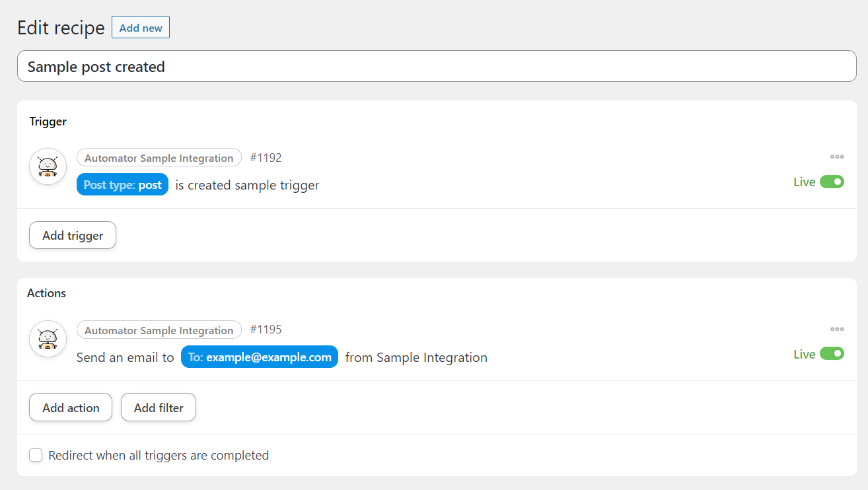Open trigger three-dot options menu

837,157
